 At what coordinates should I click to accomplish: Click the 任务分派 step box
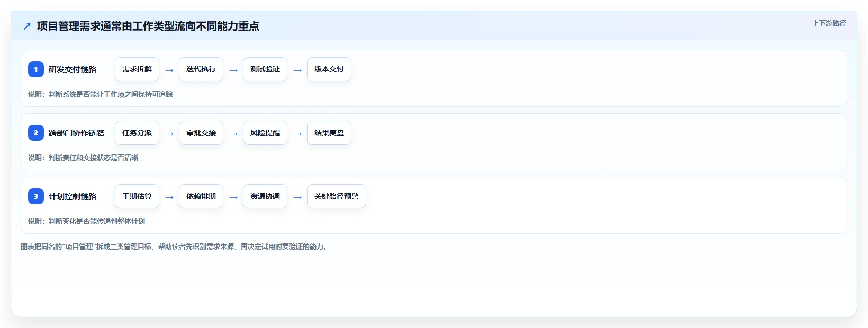(137, 133)
